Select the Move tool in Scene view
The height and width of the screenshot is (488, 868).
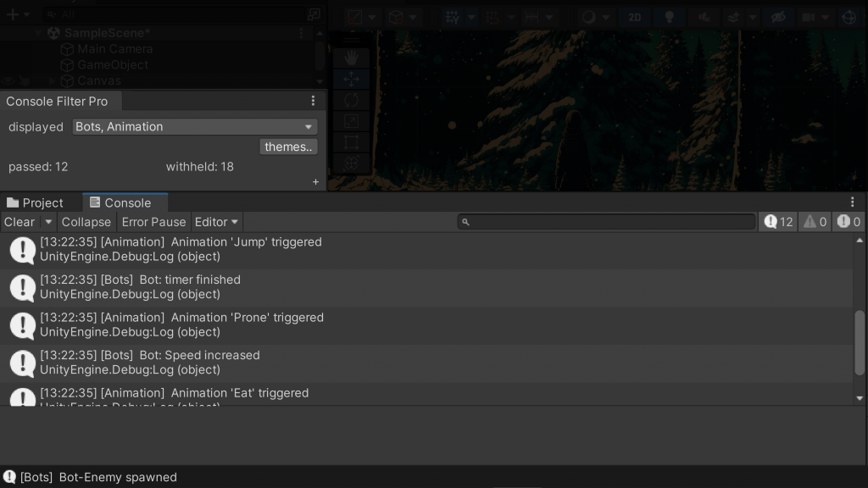coord(351,79)
